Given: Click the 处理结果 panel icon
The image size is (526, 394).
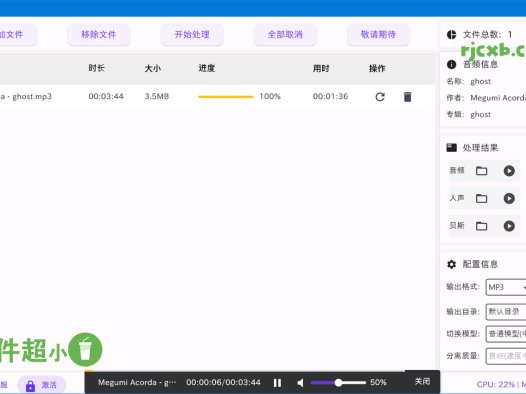Looking at the screenshot, I should click(x=452, y=148).
